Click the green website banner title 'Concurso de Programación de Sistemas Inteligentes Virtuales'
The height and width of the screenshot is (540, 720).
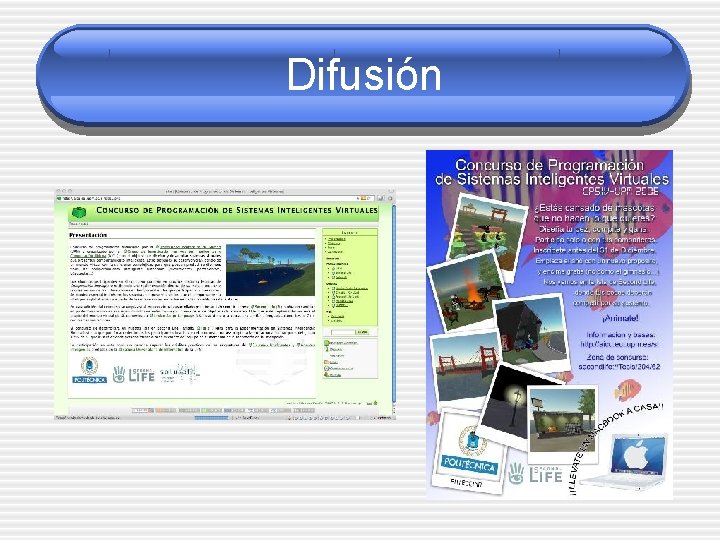(237, 210)
